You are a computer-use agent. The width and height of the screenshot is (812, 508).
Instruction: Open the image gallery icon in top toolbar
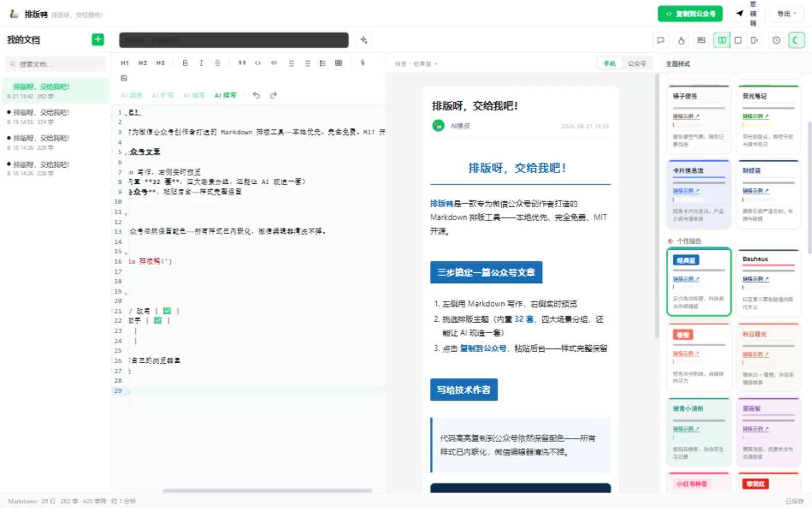[701, 40]
